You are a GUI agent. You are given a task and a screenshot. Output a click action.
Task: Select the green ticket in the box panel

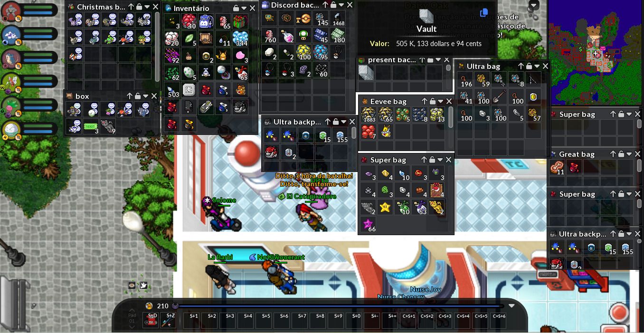click(91, 126)
